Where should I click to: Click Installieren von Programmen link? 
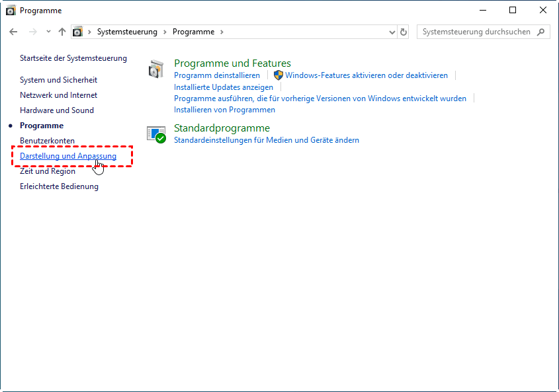[225, 110]
